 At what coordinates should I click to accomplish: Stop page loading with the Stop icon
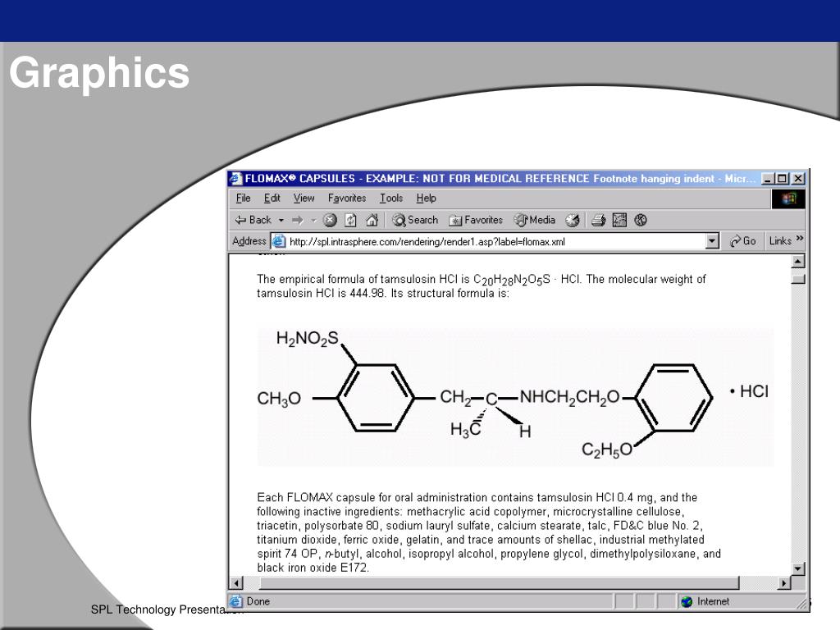(x=330, y=220)
